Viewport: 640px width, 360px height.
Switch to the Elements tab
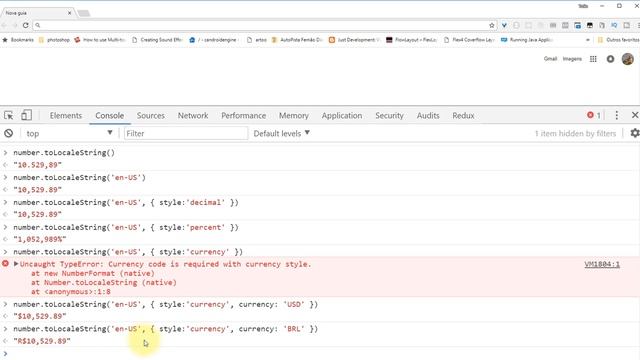pyautogui.click(x=66, y=116)
